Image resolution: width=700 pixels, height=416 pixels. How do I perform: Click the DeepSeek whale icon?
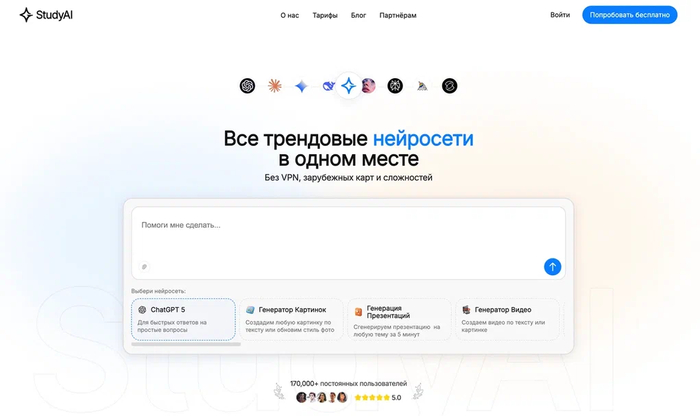(328, 86)
